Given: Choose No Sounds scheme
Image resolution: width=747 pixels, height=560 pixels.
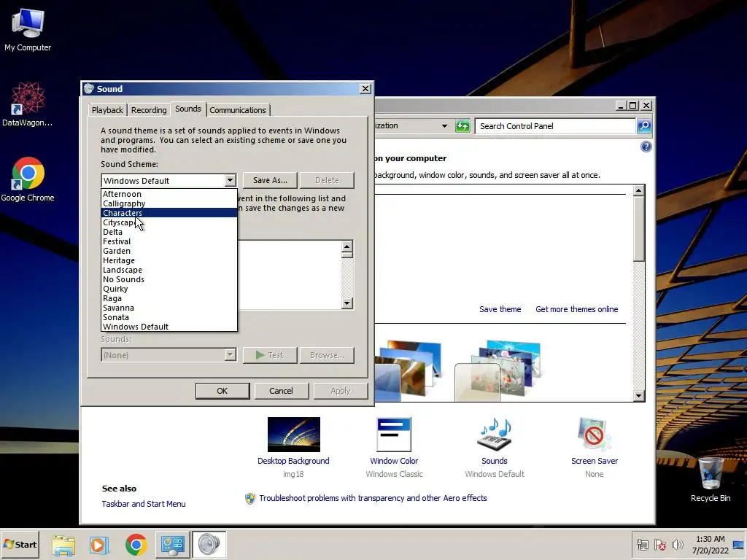Looking at the screenshot, I should [169, 279].
